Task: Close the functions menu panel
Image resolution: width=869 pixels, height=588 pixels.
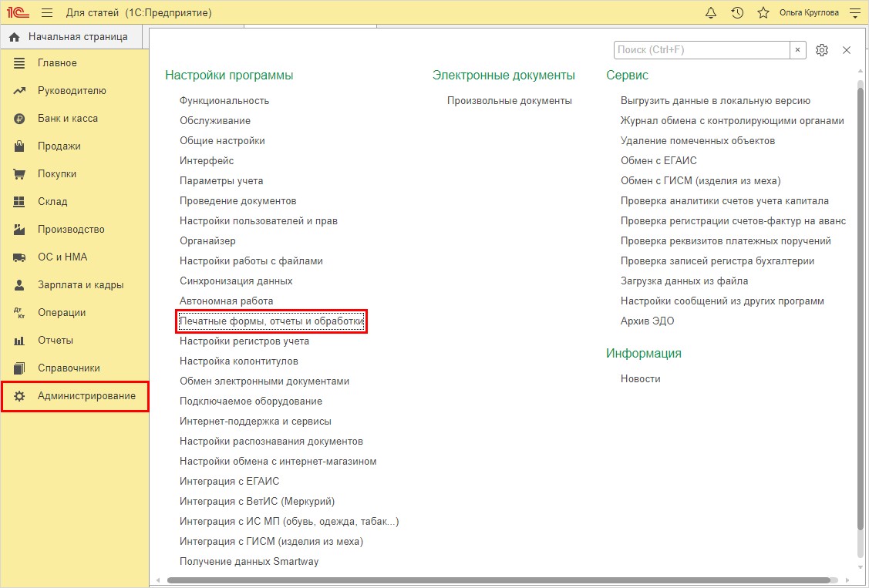Action: pos(847,50)
